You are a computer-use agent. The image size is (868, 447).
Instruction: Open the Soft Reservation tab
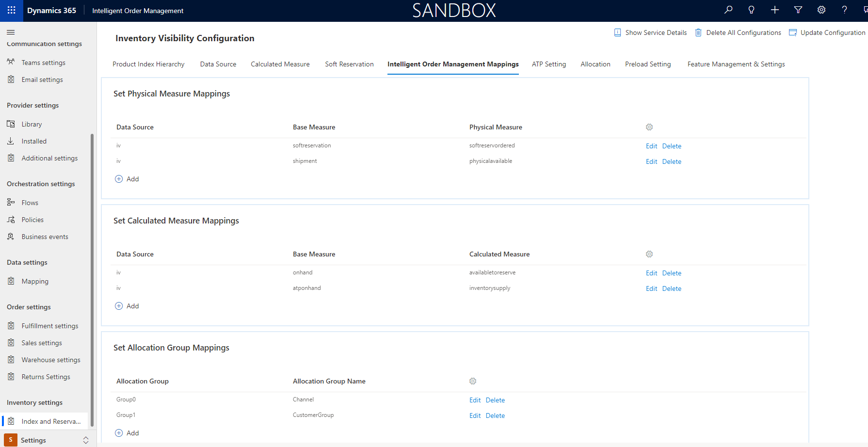[x=349, y=64]
